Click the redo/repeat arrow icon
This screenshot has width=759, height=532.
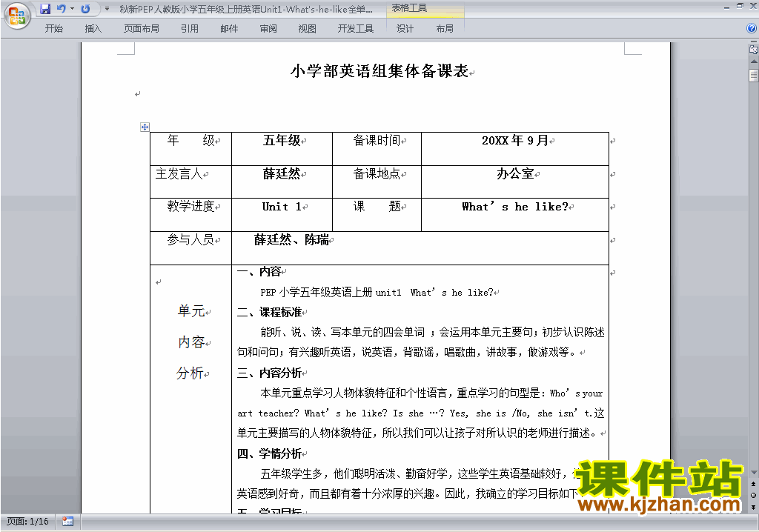pyautogui.click(x=86, y=9)
